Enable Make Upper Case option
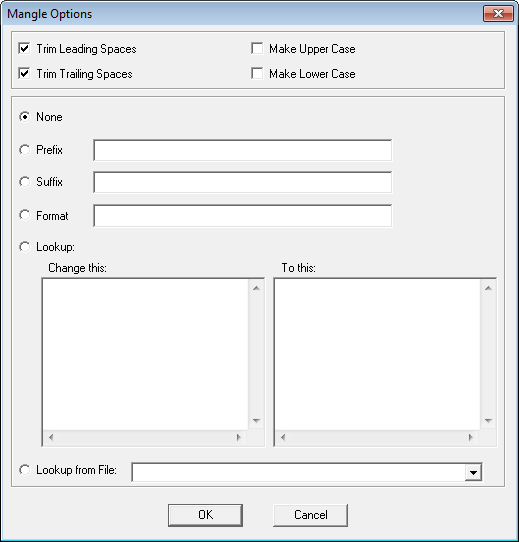Image resolution: width=519 pixels, height=542 pixels. (x=257, y=48)
